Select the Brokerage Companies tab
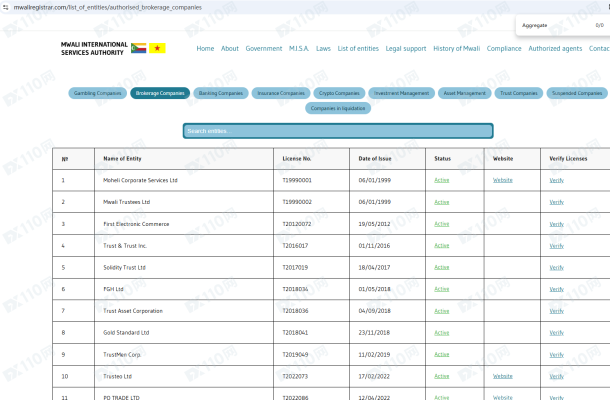The width and height of the screenshot is (610, 400). [160, 93]
